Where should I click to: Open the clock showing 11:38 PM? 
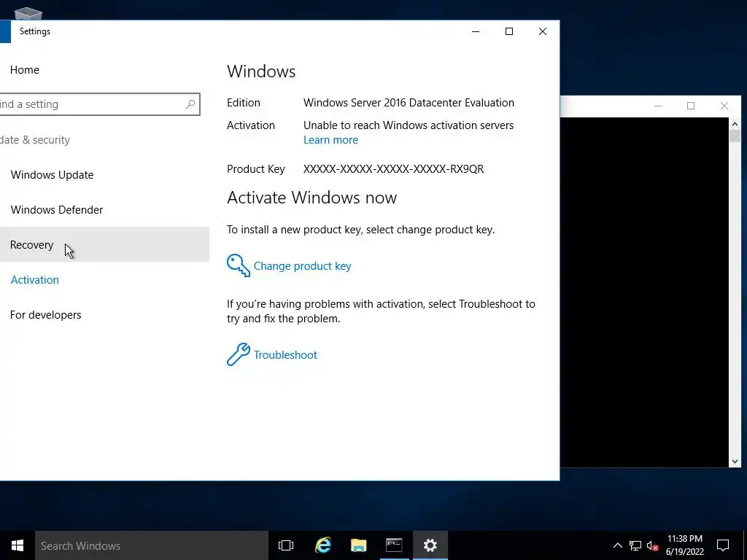click(684, 545)
